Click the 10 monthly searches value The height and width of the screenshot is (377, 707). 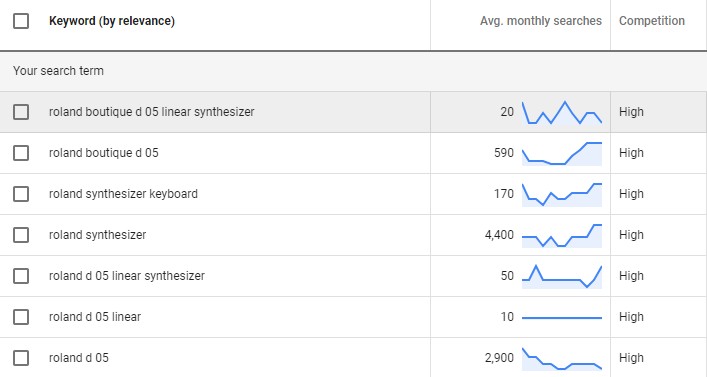click(x=507, y=317)
